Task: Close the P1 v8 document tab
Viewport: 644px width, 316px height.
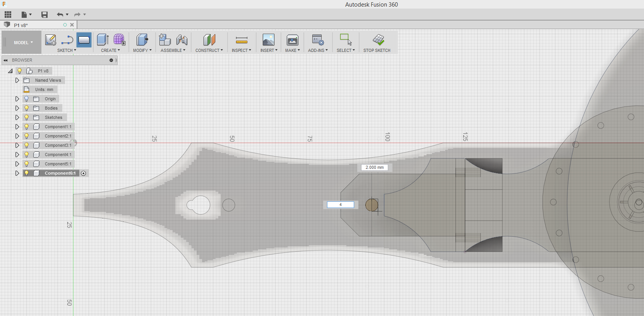Action: (x=72, y=25)
